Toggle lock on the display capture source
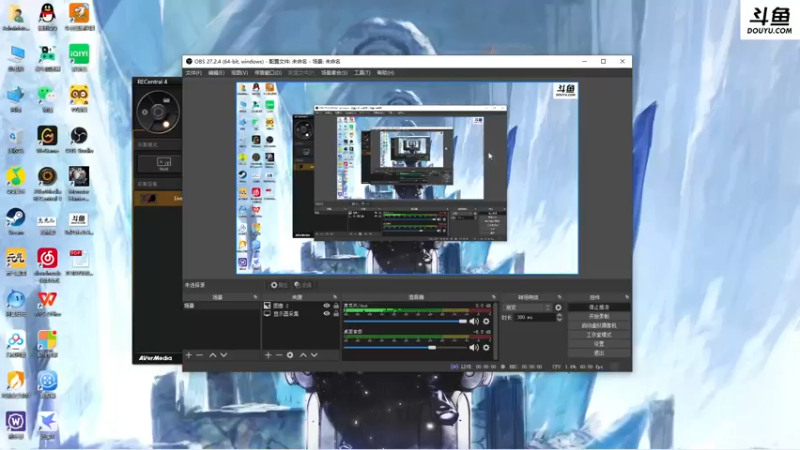800x450 pixels. point(336,314)
